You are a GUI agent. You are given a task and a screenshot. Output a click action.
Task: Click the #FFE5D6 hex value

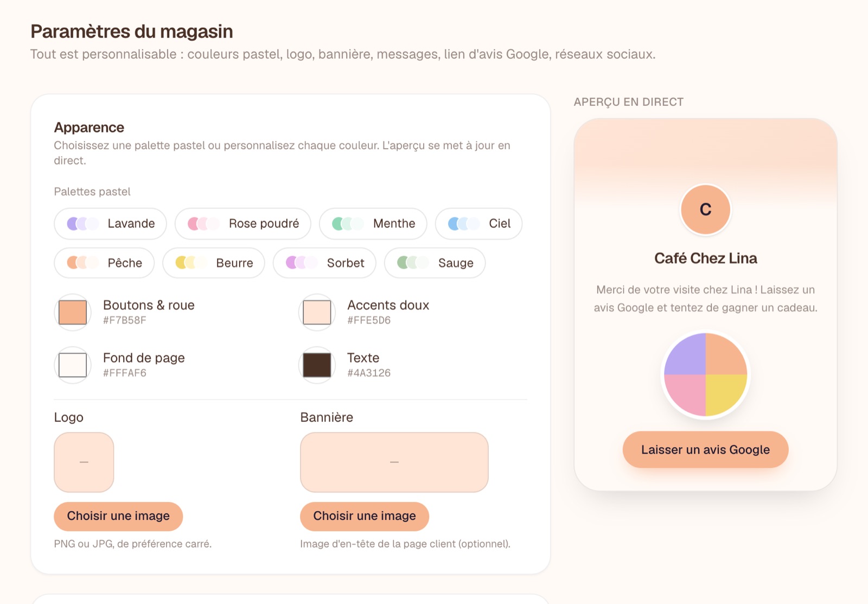coord(369,320)
